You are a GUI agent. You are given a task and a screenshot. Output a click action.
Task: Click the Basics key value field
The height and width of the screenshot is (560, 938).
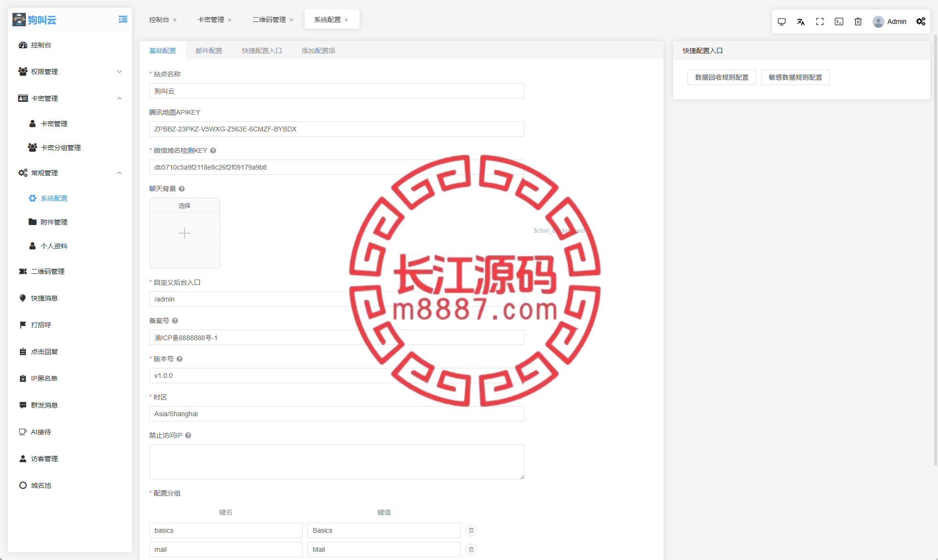point(384,530)
